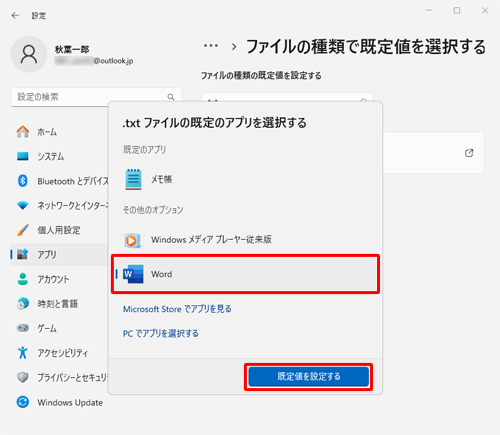Open ゲーム settings category
This screenshot has height=435, width=500.
(59, 328)
